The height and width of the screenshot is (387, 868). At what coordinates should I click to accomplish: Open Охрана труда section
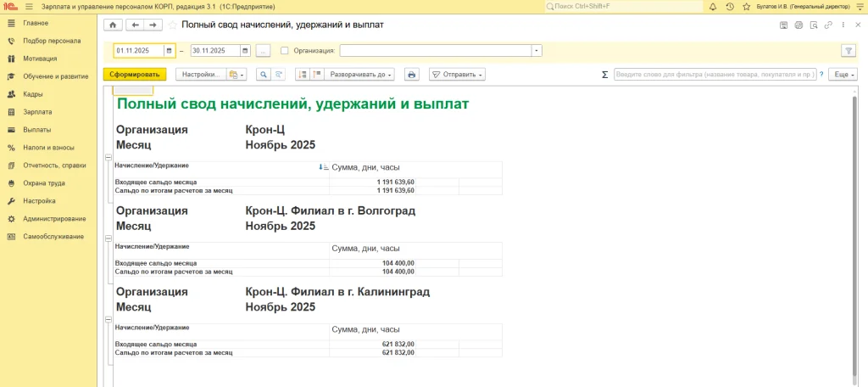44,183
